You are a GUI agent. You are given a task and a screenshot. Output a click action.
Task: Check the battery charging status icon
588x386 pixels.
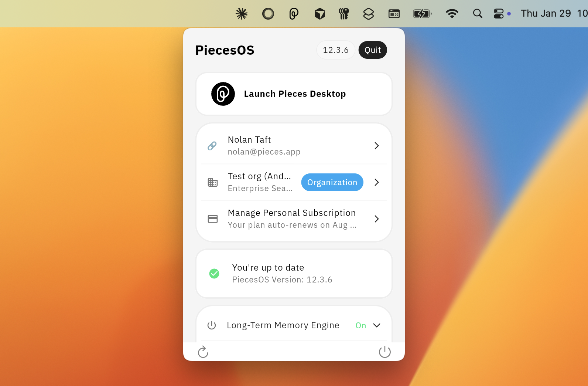(422, 14)
